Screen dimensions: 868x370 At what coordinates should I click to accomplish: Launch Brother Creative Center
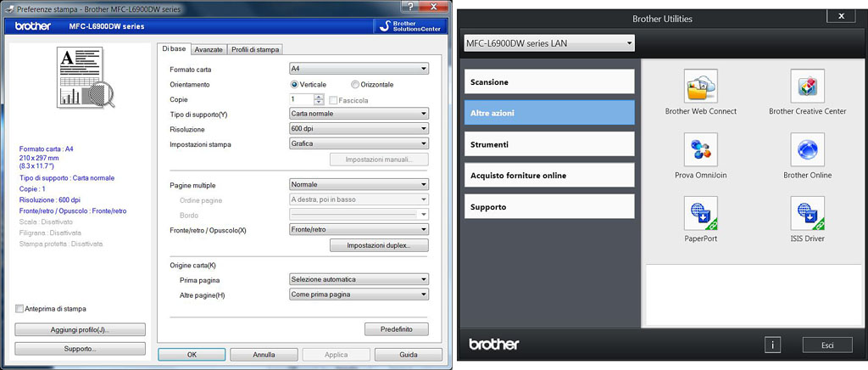point(807,87)
